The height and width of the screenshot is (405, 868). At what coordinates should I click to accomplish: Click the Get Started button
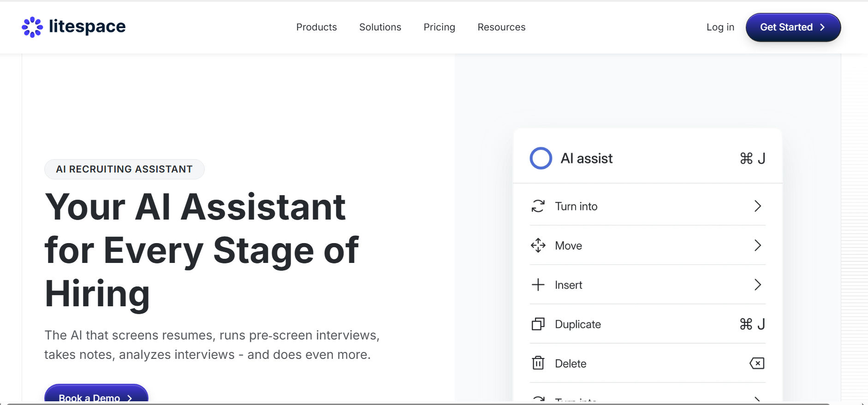pos(793,27)
